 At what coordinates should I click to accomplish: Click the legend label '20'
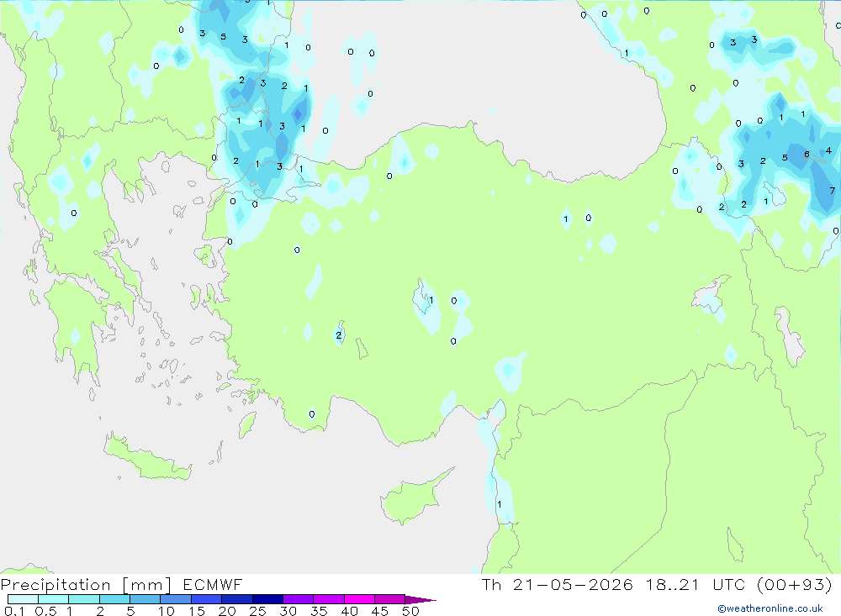227,611
